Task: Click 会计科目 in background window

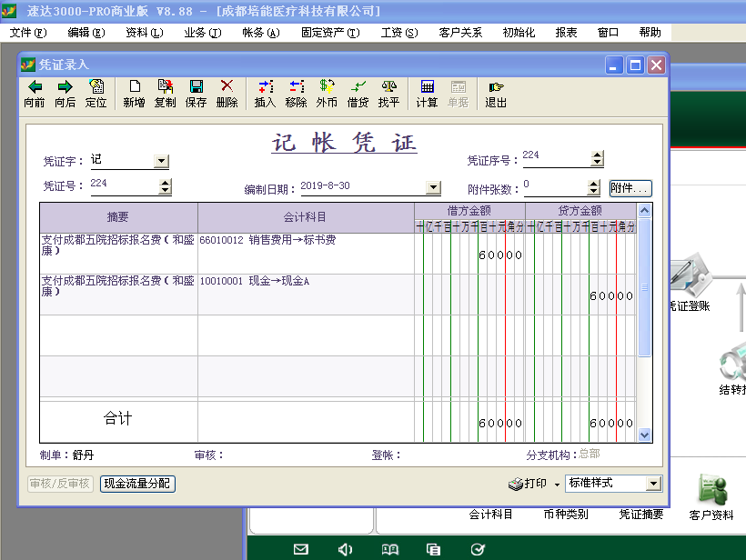Action: click(x=490, y=515)
